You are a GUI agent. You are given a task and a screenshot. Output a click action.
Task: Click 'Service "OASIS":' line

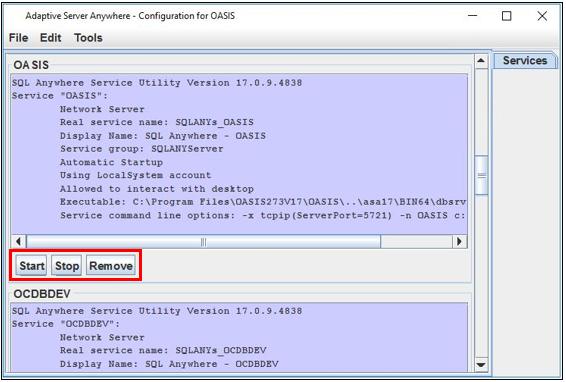point(60,96)
